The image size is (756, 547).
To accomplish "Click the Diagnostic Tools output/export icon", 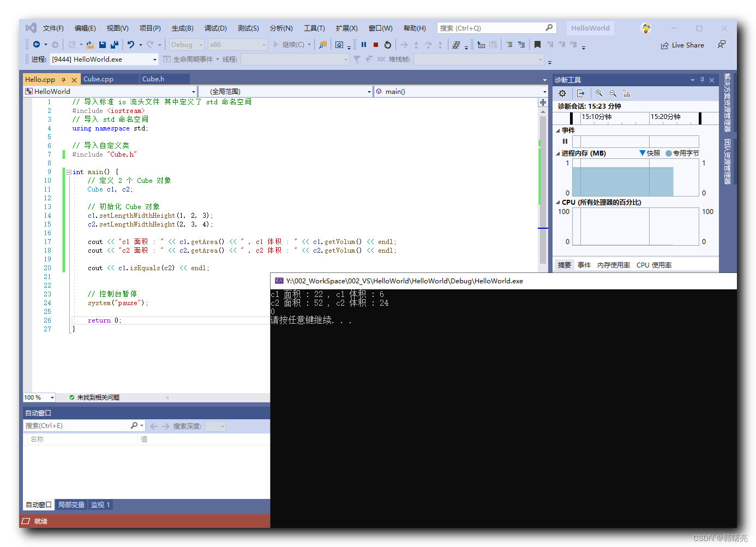I will 580,93.
